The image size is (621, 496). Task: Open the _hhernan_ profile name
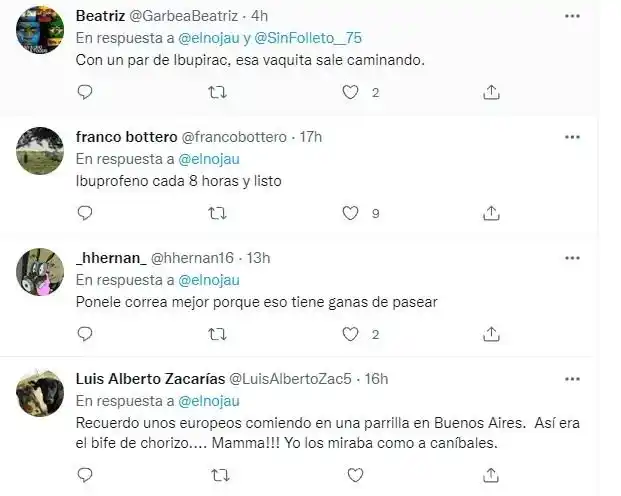pos(113,257)
